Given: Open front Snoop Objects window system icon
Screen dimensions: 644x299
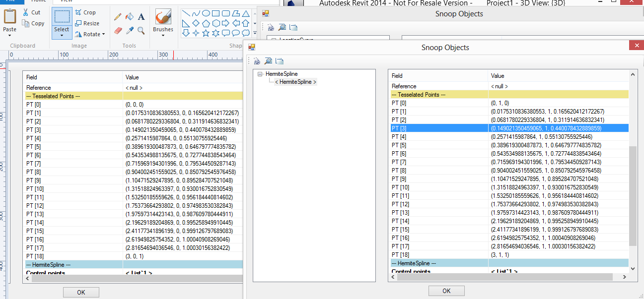Looking at the screenshot, I should click(252, 47).
